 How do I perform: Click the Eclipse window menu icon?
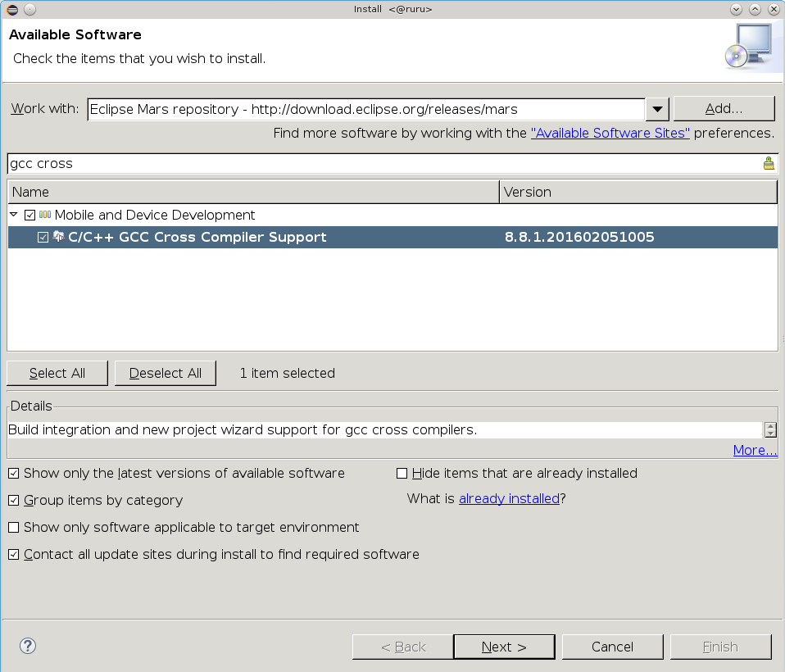pos(11,9)
